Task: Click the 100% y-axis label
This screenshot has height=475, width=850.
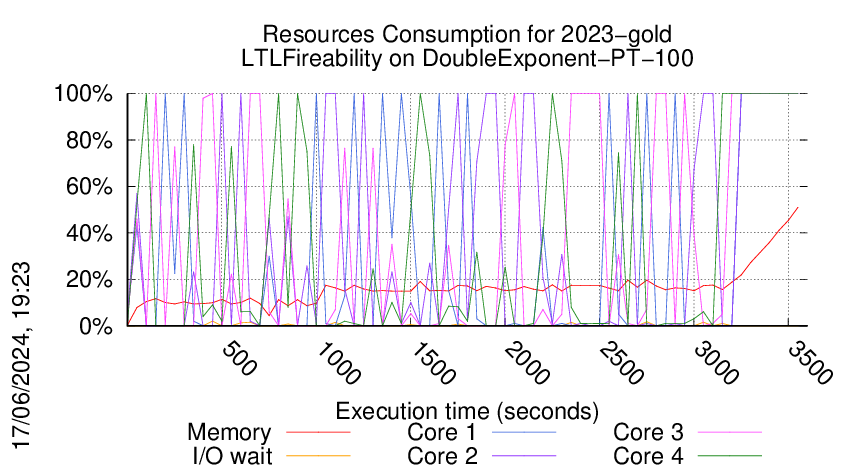Action: tap(83, 94)
